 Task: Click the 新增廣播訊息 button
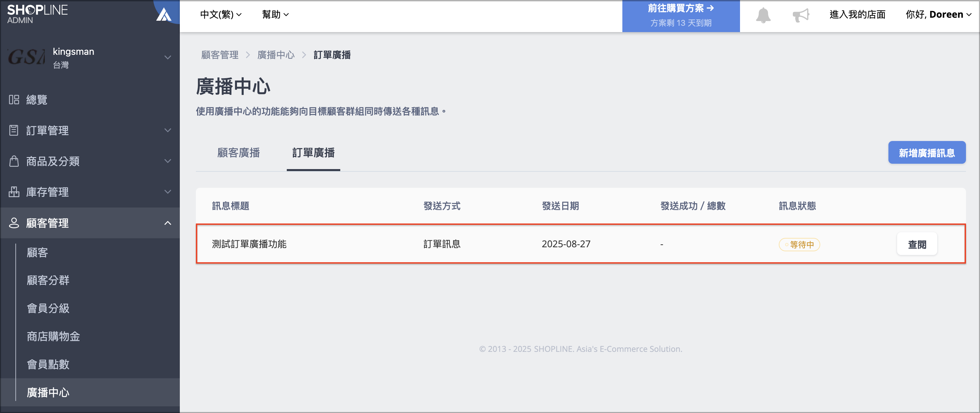click(927, 153)
